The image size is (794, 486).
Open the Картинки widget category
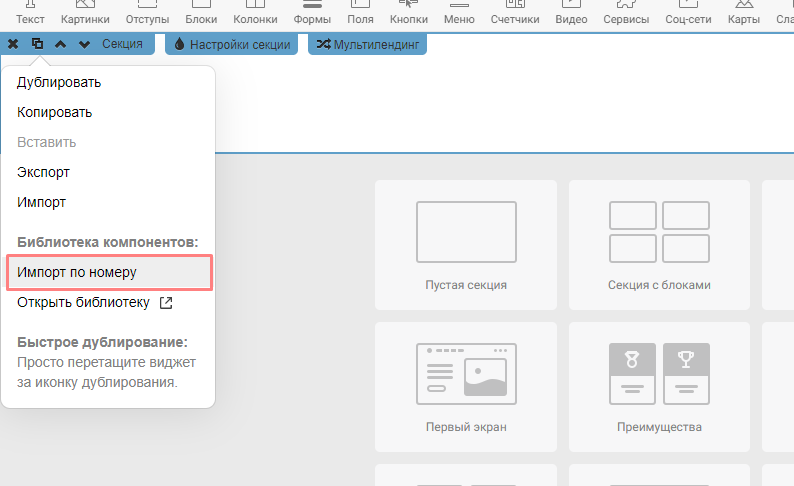85,13
